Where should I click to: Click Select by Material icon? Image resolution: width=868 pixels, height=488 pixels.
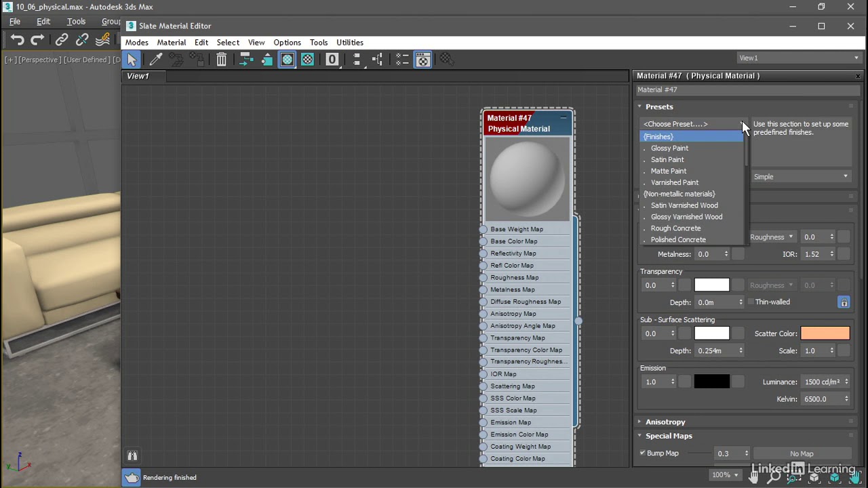pyautogui.click(x=446, y=60)
